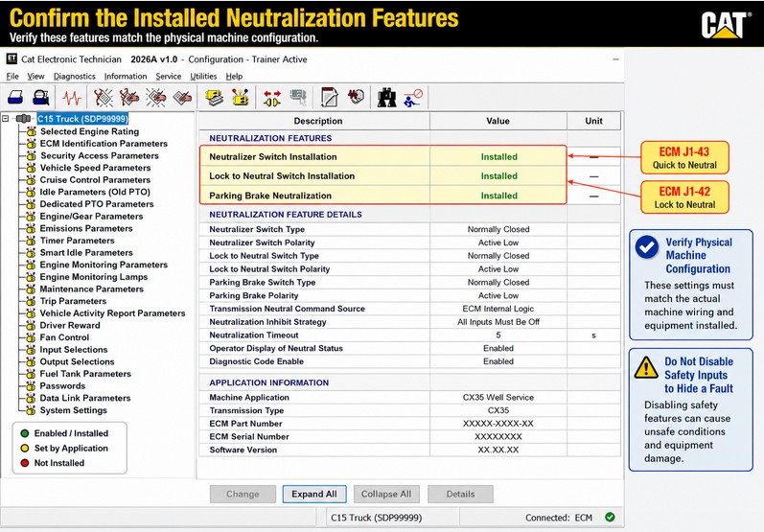This screenshot has height=532, width=764.
Task: Click the icon next to Driver Reward
Action: 32,325
